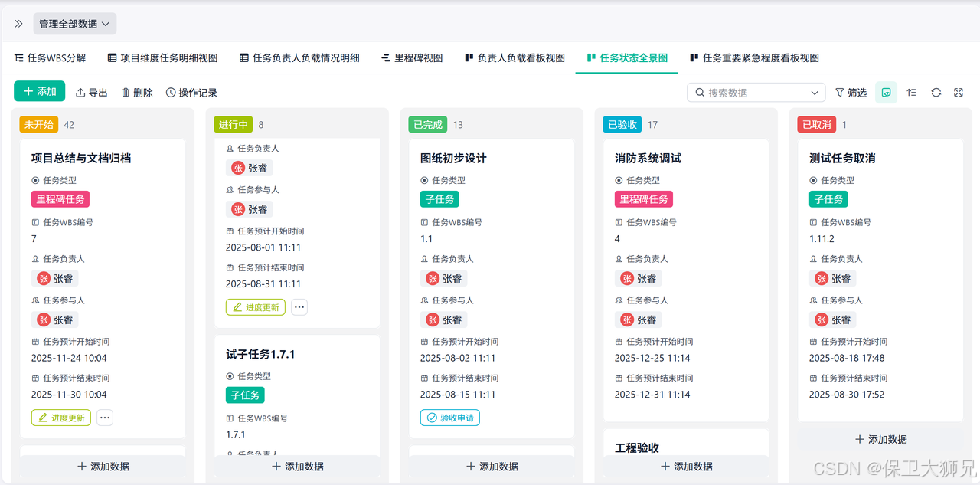This screenshot has height=485, width=980.
Task: Switch to 里程碑视图 tab
Action: click(x=412, y=57)
